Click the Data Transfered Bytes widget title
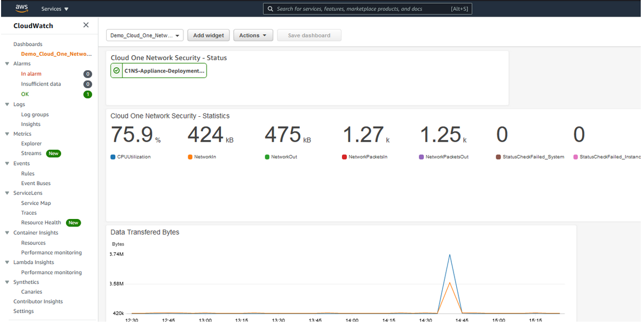This screenshot has height=326, width=644. pos(145,232)
